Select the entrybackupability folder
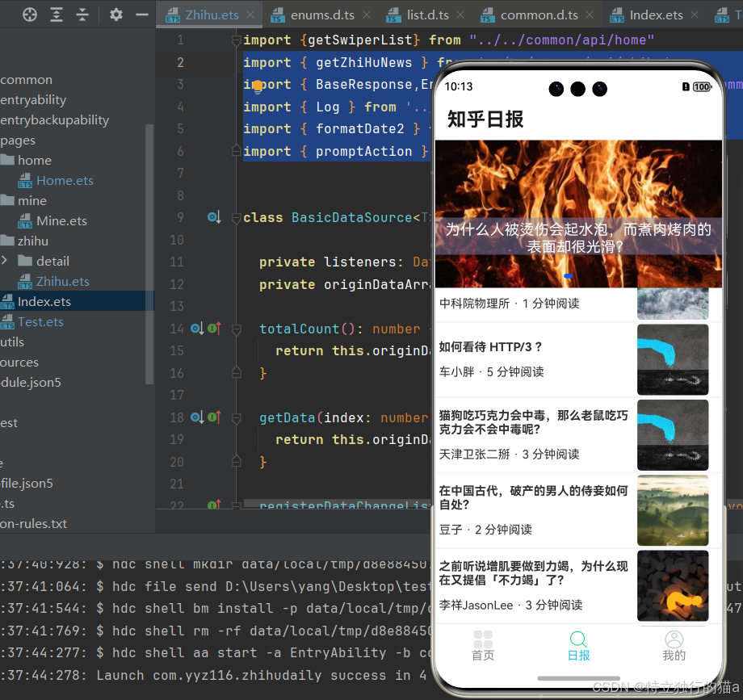This screenshot has width=743, height=700. tap(54, 120)
